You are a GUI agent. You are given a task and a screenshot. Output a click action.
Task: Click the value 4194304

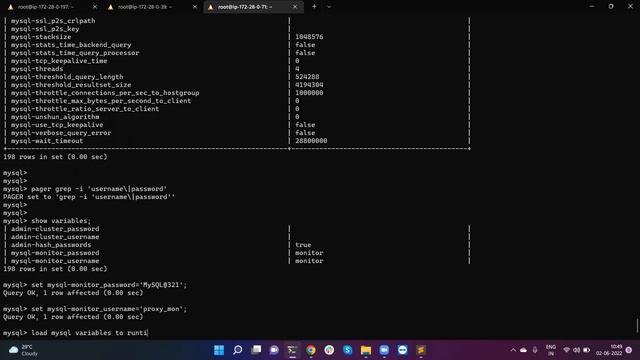tap(309, 85)
